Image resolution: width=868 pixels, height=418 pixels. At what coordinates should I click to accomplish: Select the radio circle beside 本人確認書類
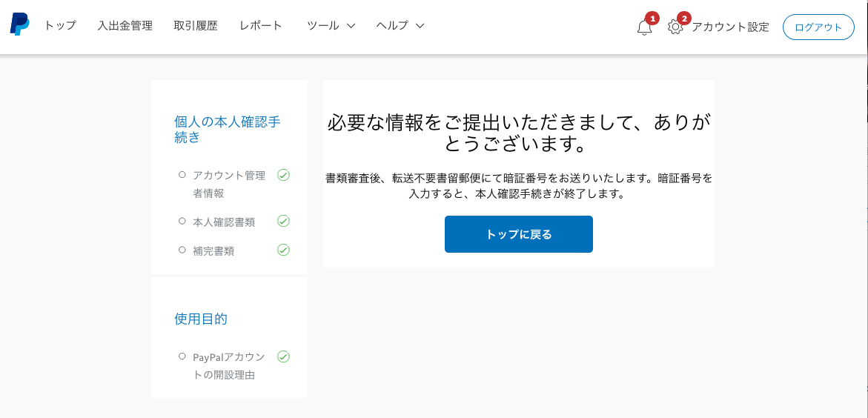(x=182, y=221)
